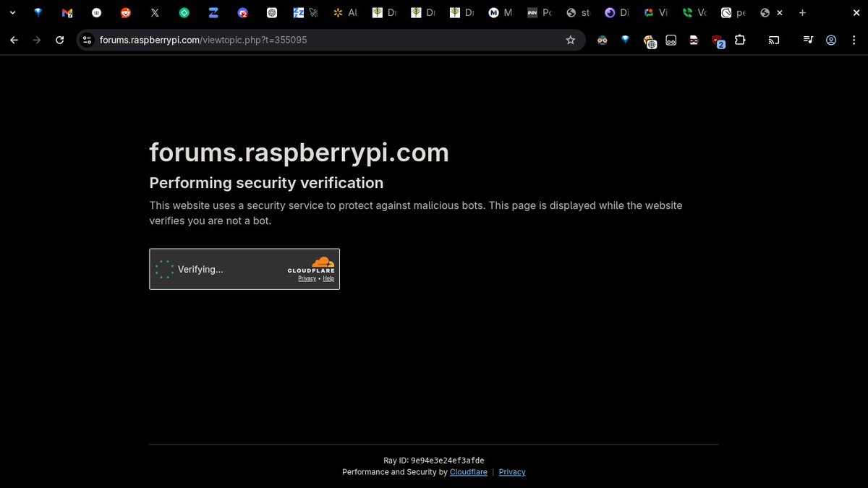The width and height of the screenshot is (868, 488).
Task: Open the blue Z icon tab
Action: point(213,13)
